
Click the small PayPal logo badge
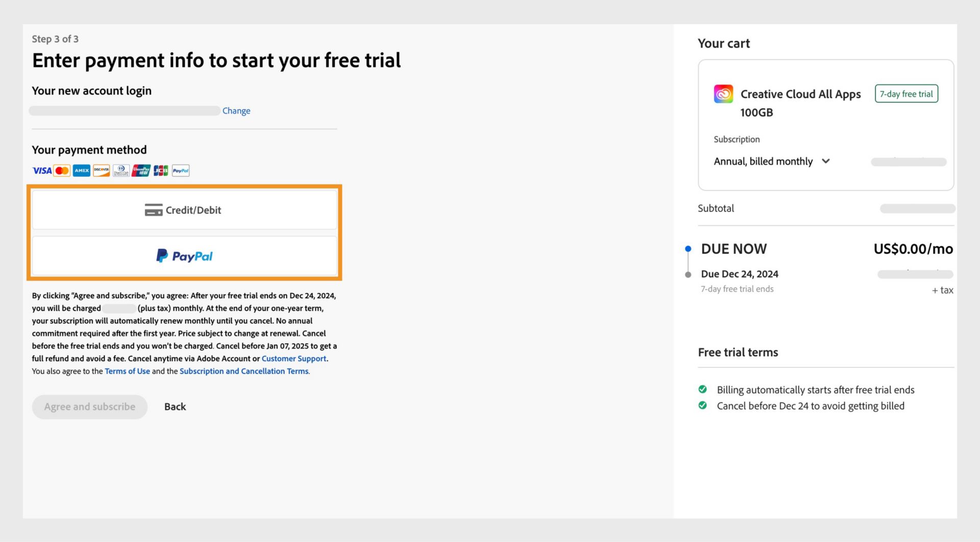[x=181, y=171]
